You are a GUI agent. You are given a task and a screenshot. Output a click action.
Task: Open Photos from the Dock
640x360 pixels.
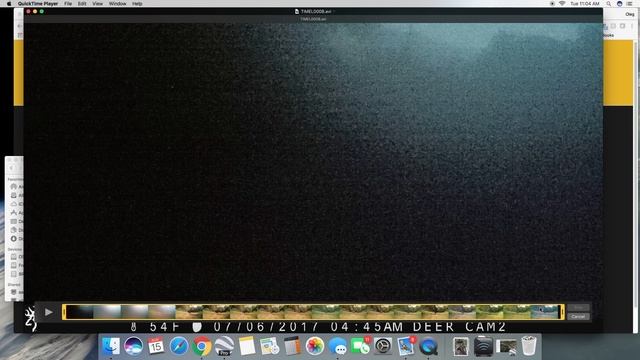[x=315, y=346]
